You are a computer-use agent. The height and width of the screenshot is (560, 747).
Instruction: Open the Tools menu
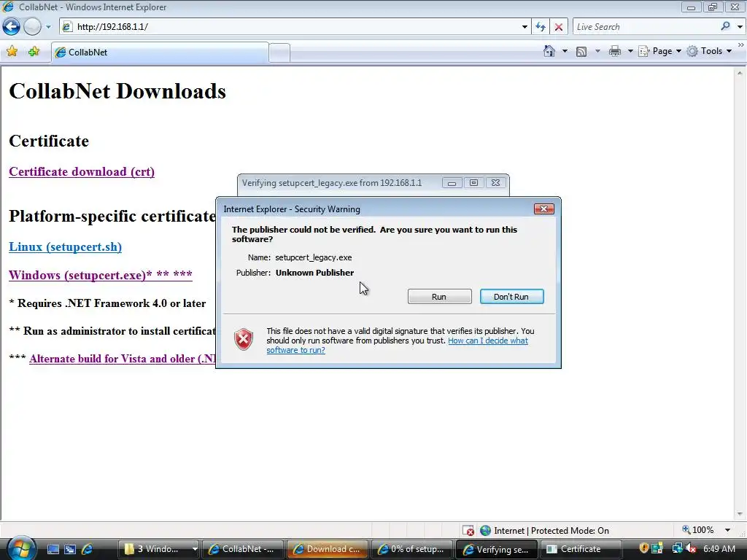[709, 51]
